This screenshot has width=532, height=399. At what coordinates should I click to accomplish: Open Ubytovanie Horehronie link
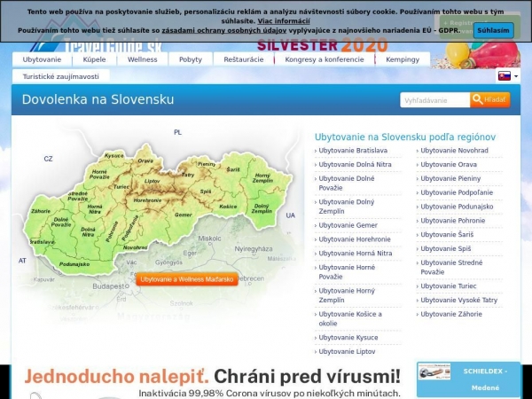pos(355,239)
